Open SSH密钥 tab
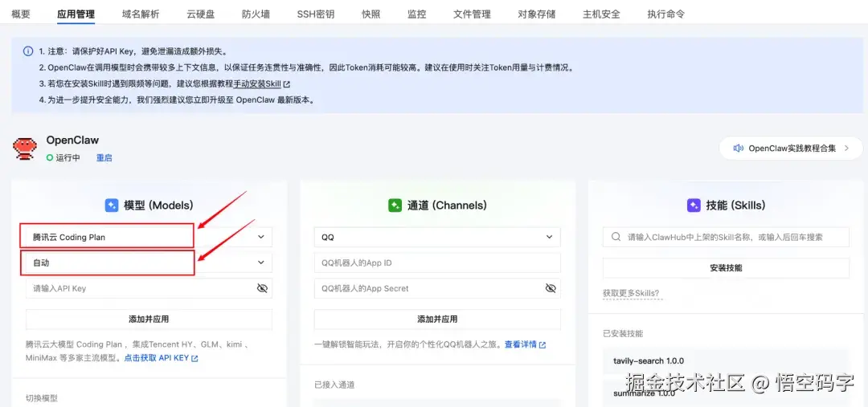 pyautogui.click(x=316, y=14)
